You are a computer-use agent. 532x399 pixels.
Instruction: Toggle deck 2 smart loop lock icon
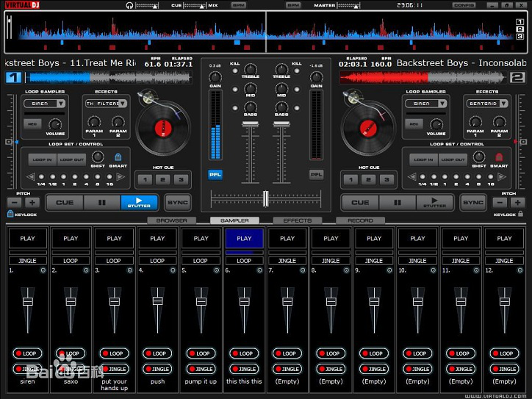tap(499, 157)
